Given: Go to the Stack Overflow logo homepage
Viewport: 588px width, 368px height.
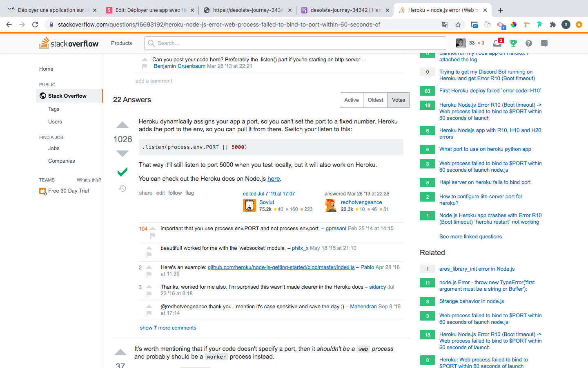Looking at the screenshot, I should coord(69,43).
